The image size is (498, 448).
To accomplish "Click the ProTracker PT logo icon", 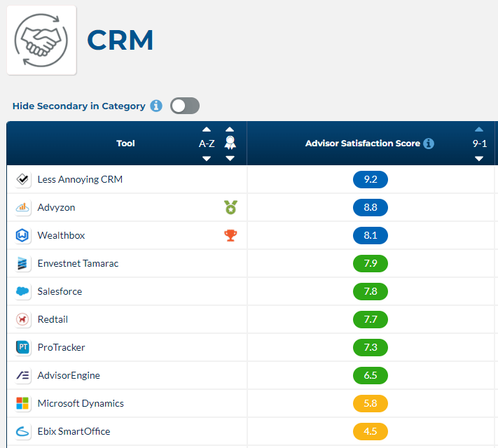I will (22, 347).
